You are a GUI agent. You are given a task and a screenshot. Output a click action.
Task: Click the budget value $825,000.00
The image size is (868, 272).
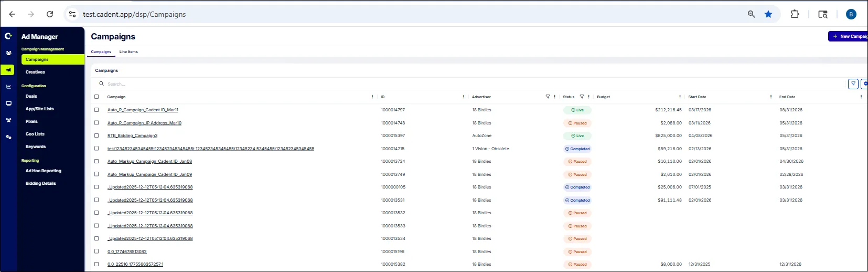668,135
